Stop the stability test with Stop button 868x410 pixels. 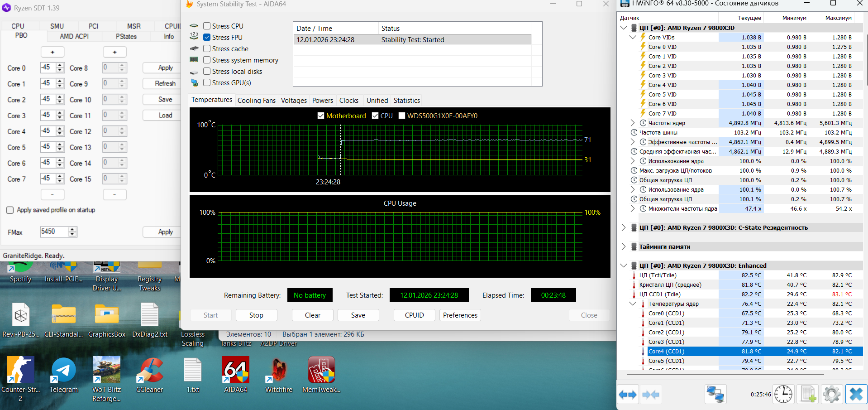256,315
